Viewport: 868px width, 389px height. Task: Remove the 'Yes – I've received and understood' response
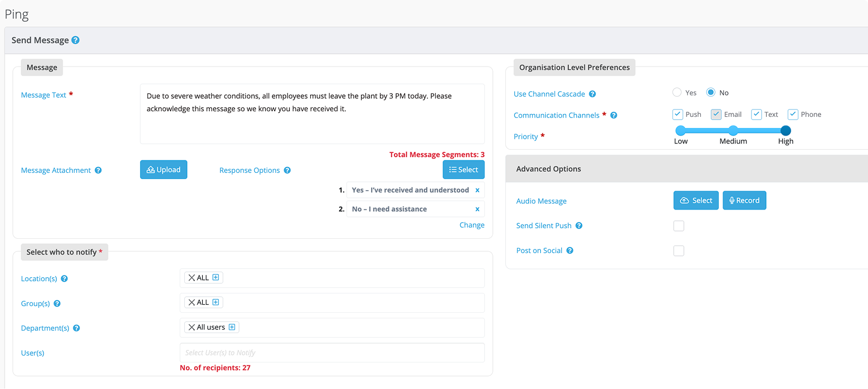click(x=478, y=190)
